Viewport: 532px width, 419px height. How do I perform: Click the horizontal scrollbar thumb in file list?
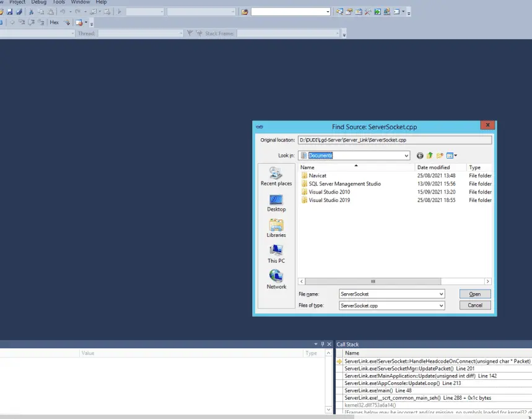pyautogui.click(x=373, y=281)
